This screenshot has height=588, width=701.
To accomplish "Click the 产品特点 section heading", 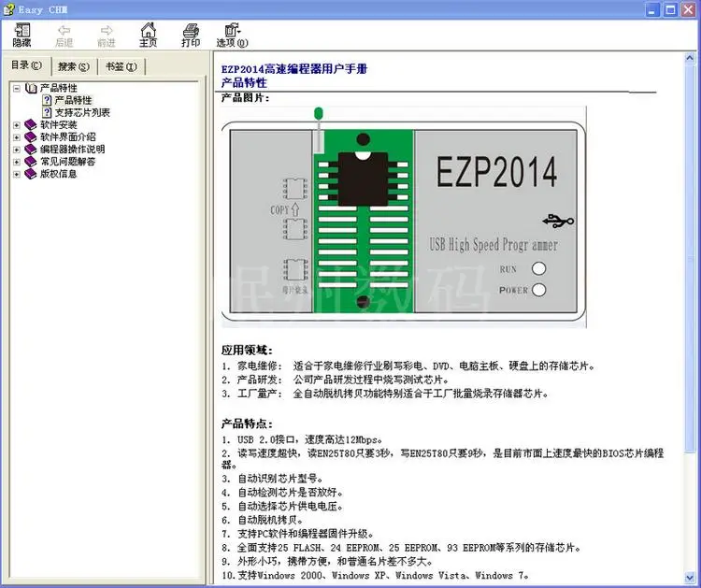I will tap(247, 423).
